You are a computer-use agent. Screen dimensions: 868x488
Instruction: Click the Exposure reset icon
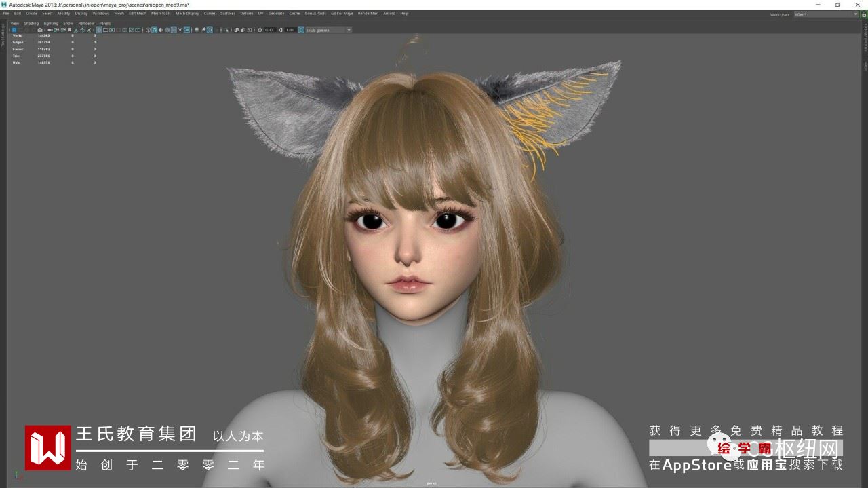[x=260, y=30]
